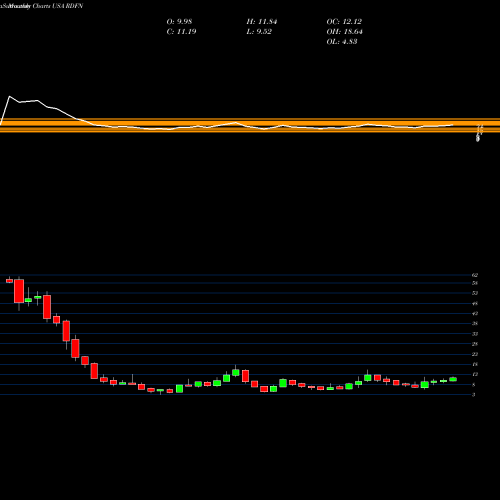
Task: Click the 'OC: 12.12' reading
Action: [x=344, y=22]
